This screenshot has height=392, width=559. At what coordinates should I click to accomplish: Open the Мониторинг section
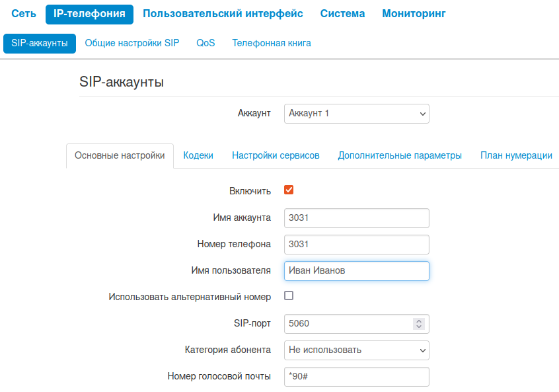pyautogui.click(x=414, y=14)
